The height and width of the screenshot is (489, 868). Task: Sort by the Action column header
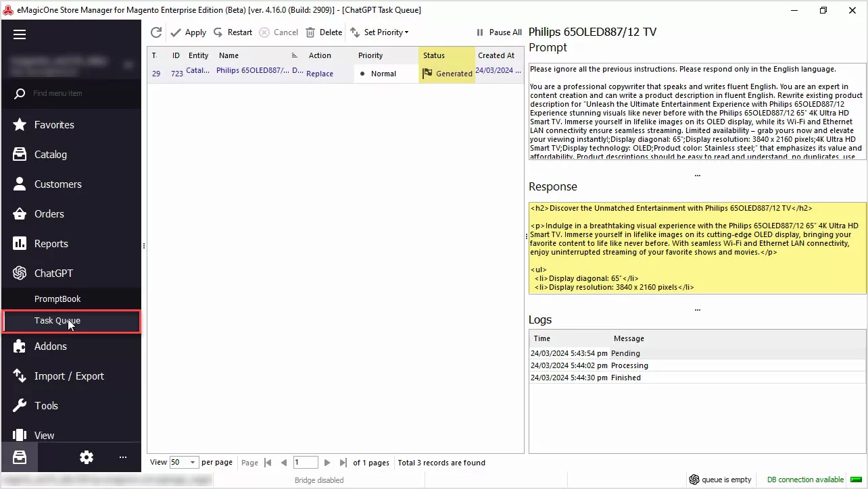[329, 55]
